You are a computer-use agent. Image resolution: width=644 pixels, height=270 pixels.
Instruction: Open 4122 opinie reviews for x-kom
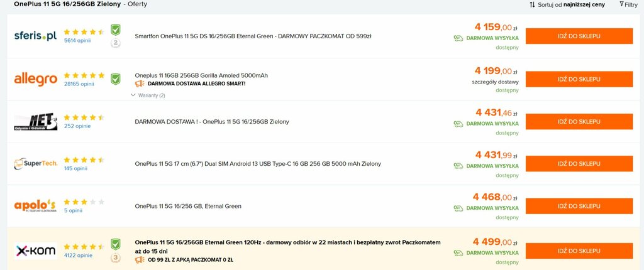tap(78, 255)
